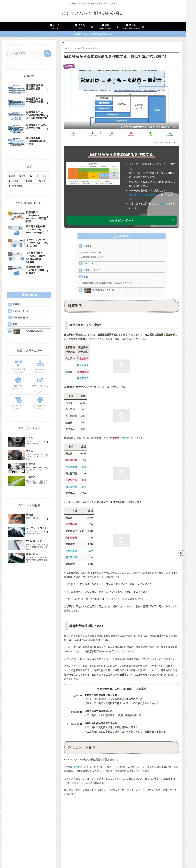Jump to 大きなロジックの流れ in article contents
The image size is (196, 868).
(x=91, y=252)
